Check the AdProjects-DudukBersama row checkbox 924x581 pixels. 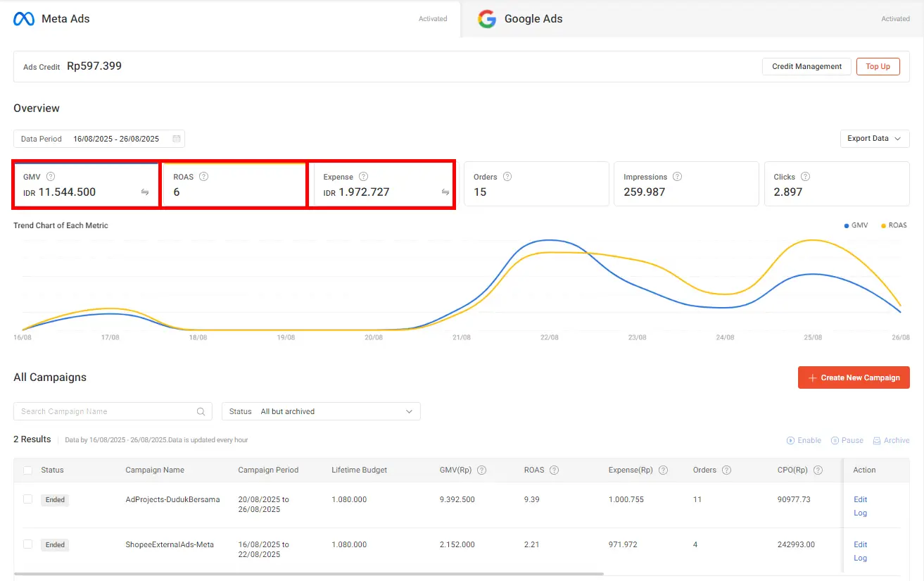click(x=27, y=499)
